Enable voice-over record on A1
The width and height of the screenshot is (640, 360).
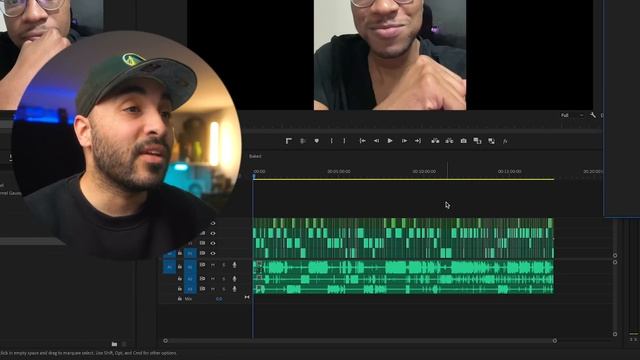(x=234, y=265)
